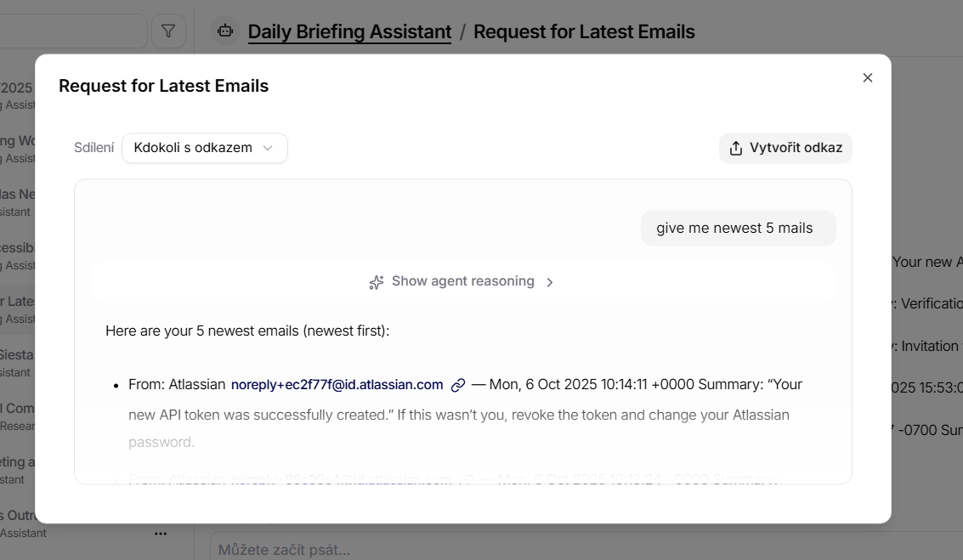Open the three-dot menu in the sidebar

[x=161, y=534]
